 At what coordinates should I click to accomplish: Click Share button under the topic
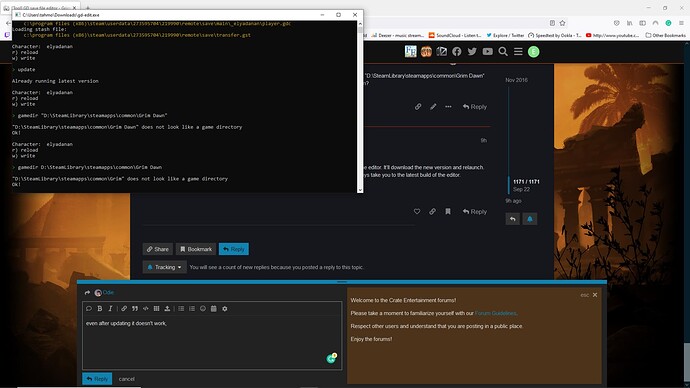(158, 249)
